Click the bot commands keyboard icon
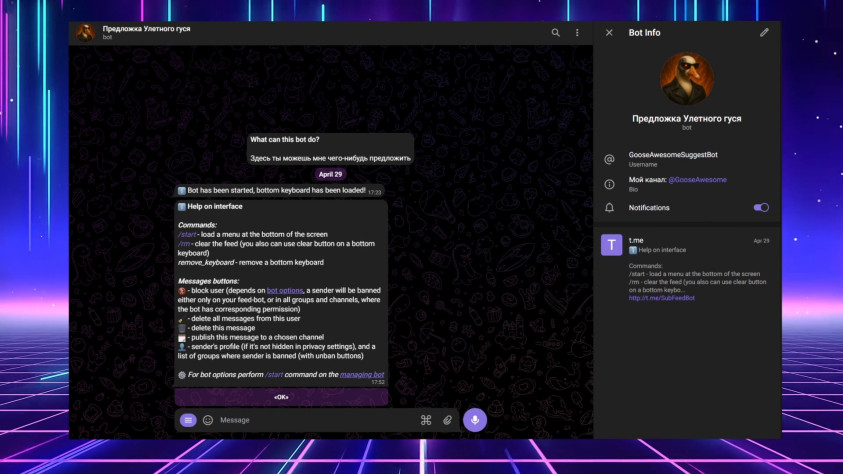The height and width of the screenshot is (474, 843). point(426,420)
